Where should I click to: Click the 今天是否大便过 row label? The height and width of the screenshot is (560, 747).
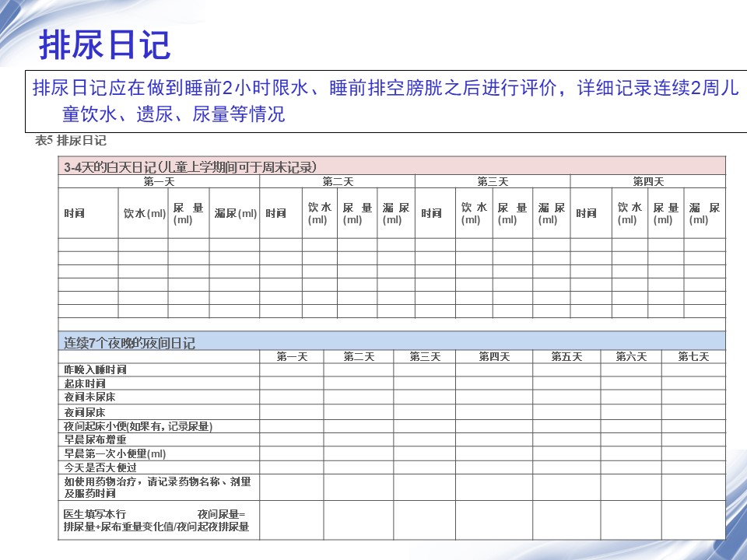point(100,467)
